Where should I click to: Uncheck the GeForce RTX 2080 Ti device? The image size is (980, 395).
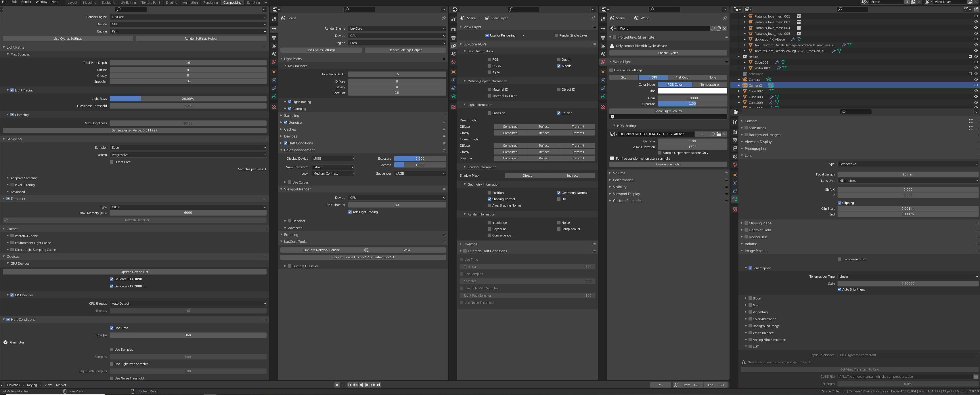coord(112,286)
